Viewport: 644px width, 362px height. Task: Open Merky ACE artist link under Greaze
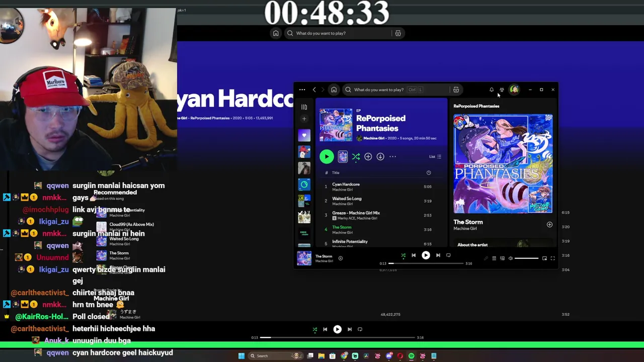pyautogui.click(x=346, y=218)
